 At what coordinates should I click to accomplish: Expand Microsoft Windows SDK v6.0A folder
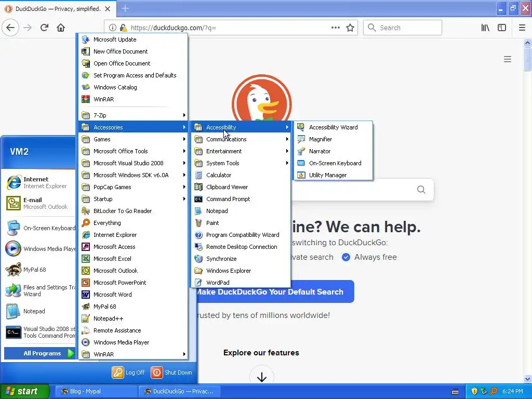[x=133, y=175]
